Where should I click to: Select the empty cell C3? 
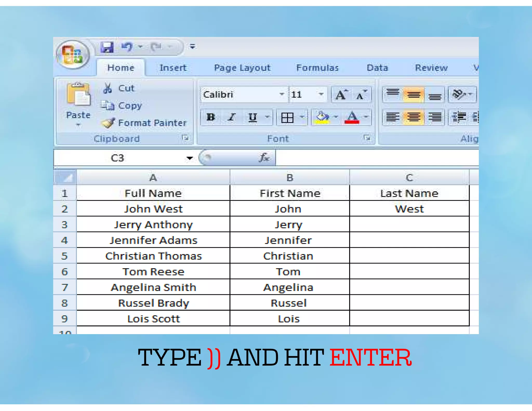point(409,224)
